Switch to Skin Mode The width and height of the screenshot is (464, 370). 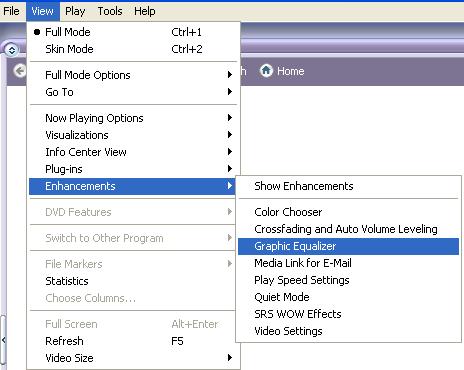[133, 49]
